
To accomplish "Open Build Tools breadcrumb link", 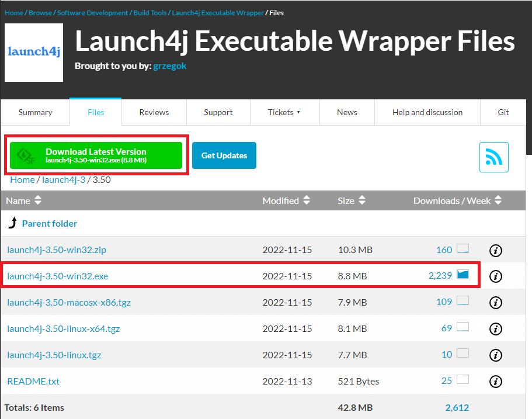I will point(150,13).
